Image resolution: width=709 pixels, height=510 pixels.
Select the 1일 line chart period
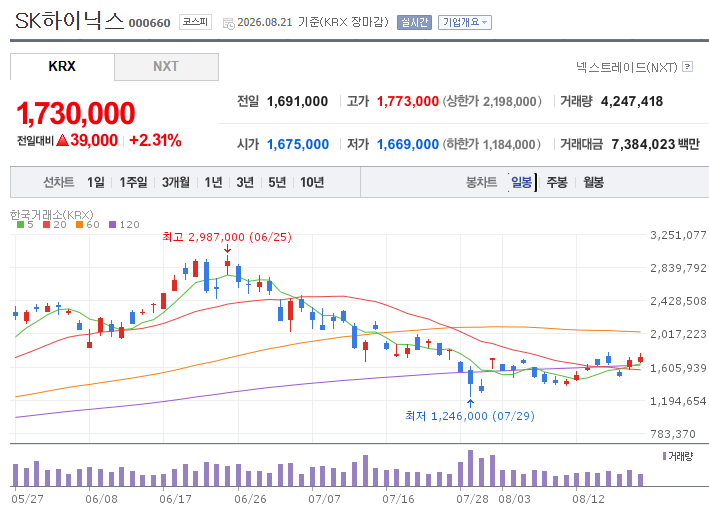coord(95,182)
